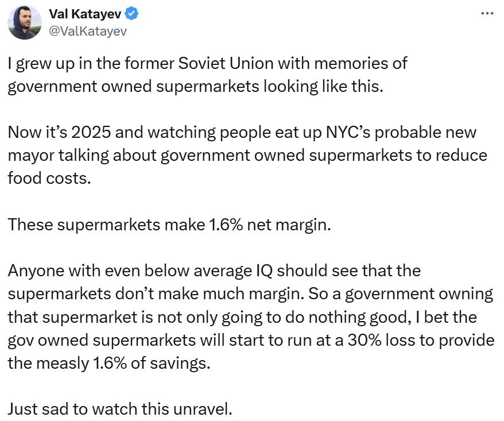Viewport: 504px width, 421px height.
Task: Click the sentence 'These supermarkets make 1.6% net margin.'
Action: pyautogui.click(x=169, y=225)
